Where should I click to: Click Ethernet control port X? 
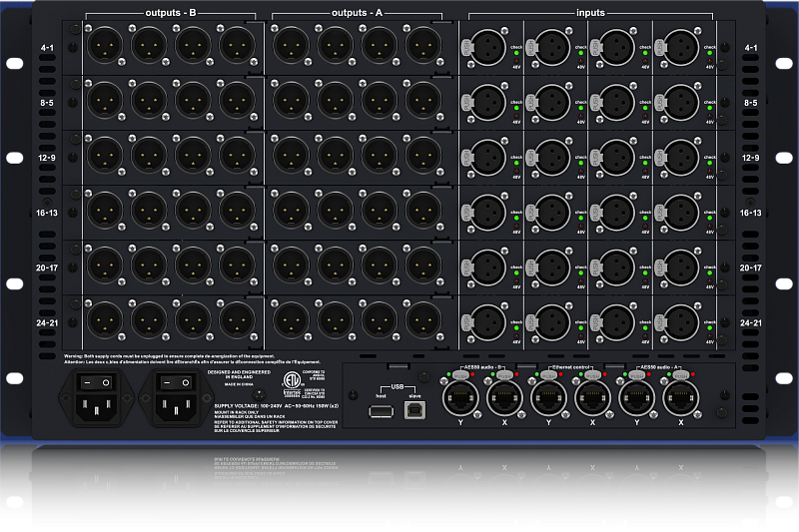[x=592, y=397]
